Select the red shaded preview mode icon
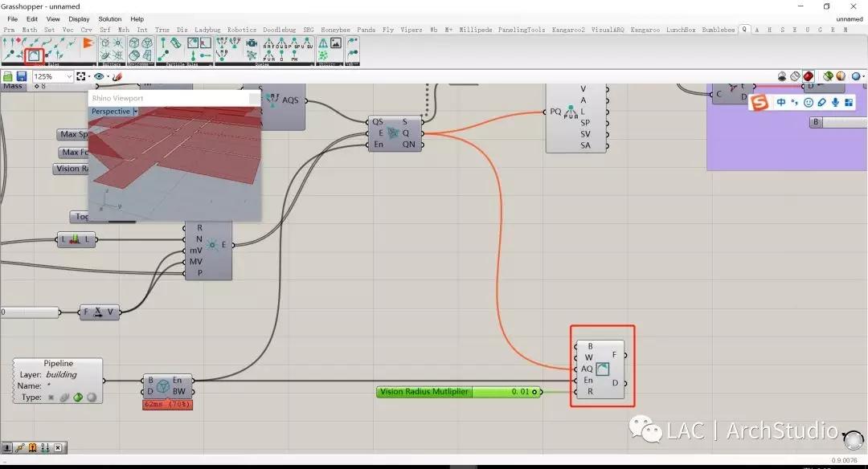Viewport: 868px width, 469px height. tap(809, 76)
